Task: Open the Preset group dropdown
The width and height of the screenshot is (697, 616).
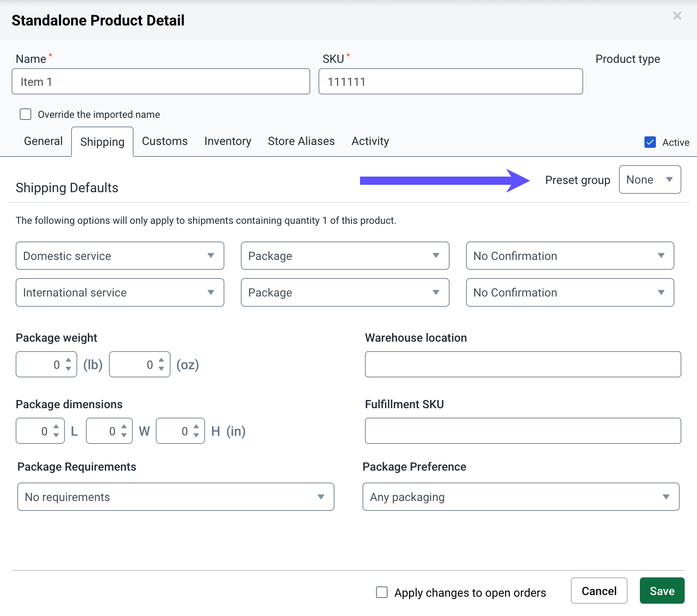Action: coord(649,179)
